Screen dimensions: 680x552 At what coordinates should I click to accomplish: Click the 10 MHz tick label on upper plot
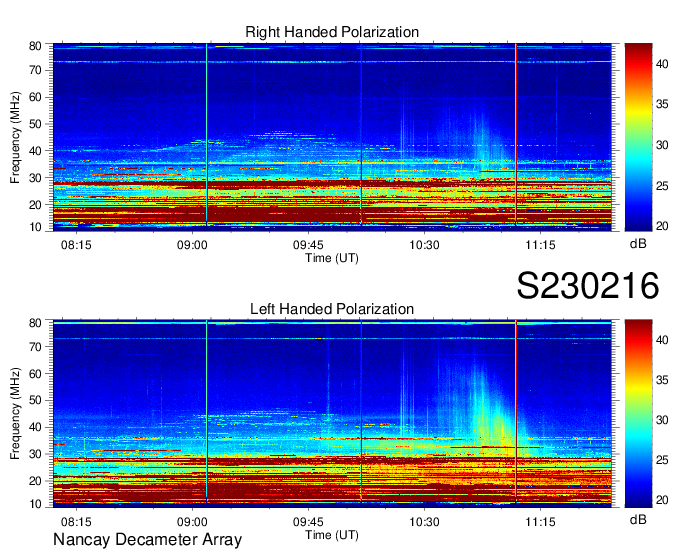click(35, 227)
